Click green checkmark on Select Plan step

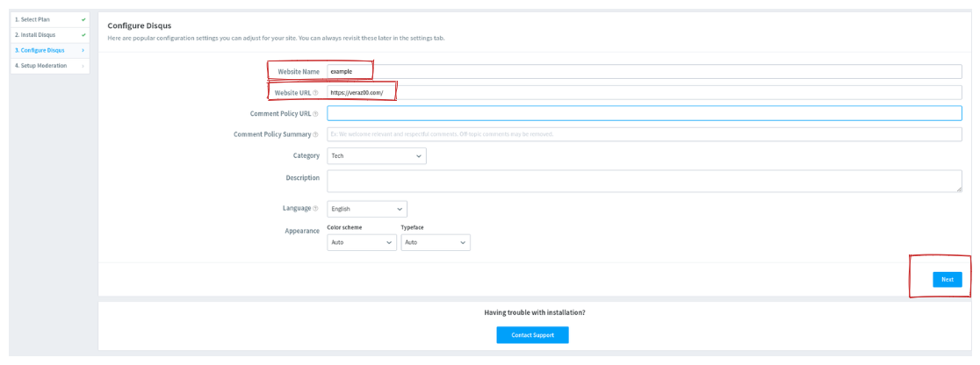pyautogui.click(x=83, y=19)
